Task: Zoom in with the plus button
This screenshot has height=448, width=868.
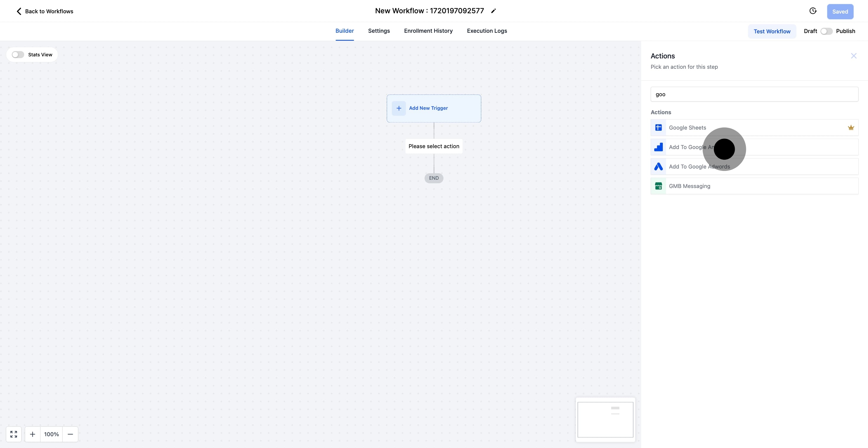Action: [x=32, y=434]
